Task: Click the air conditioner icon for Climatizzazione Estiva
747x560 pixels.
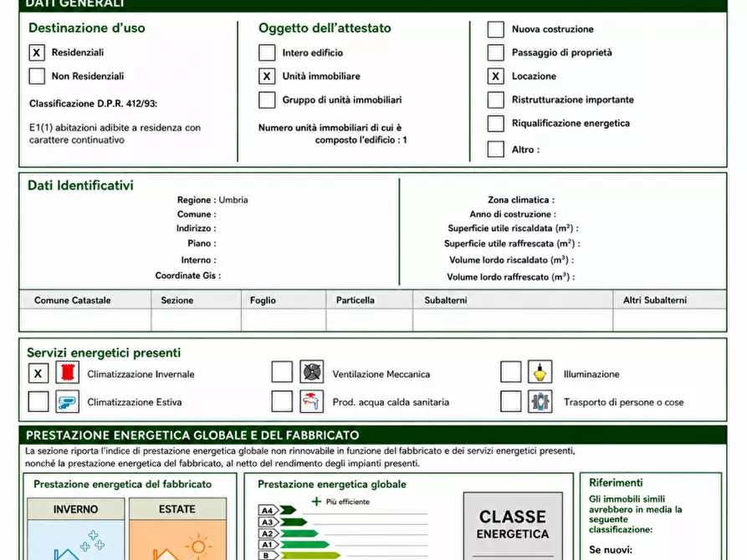Action: (67, 401)
